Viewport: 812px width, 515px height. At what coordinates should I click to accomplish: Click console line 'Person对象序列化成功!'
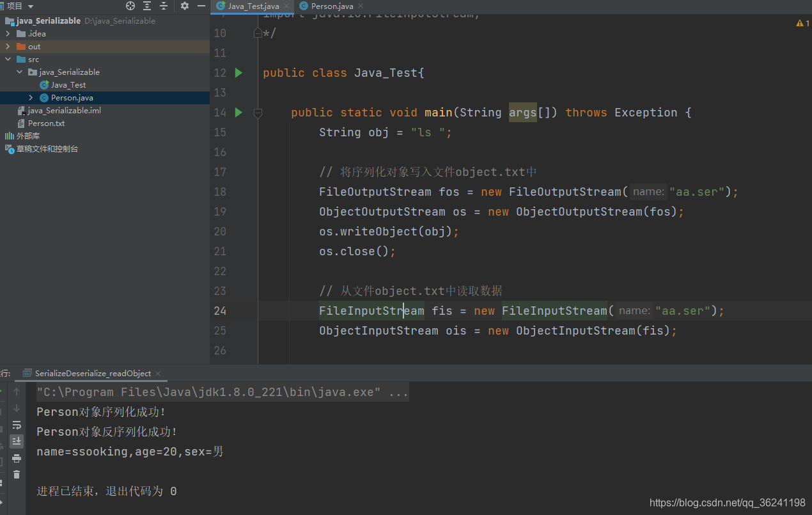(101, 412)
